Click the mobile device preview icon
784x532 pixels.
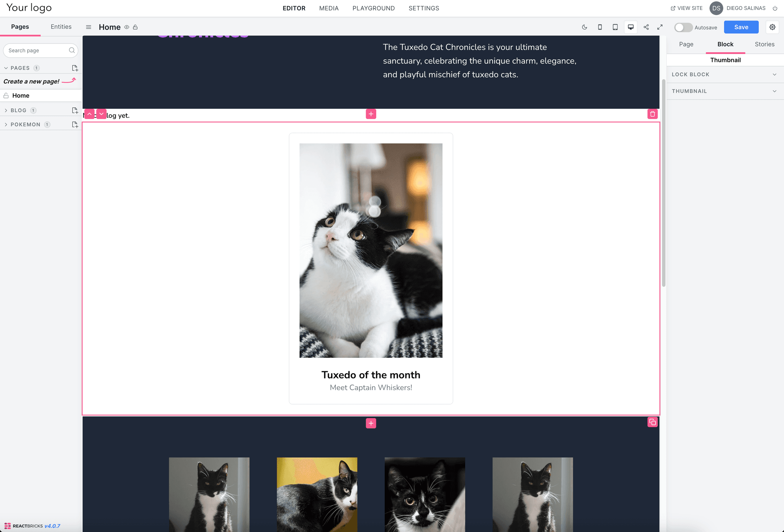click(x=601, y=27)
